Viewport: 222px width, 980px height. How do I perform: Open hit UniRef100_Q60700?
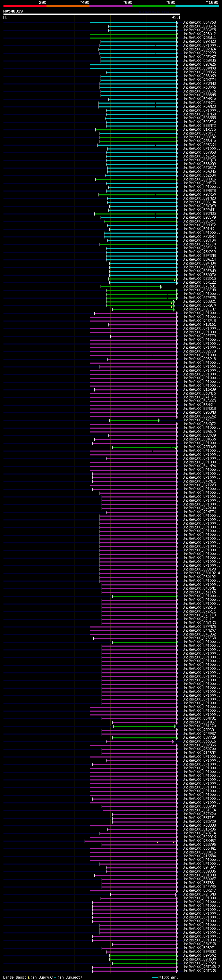click(x=199, y=749)
